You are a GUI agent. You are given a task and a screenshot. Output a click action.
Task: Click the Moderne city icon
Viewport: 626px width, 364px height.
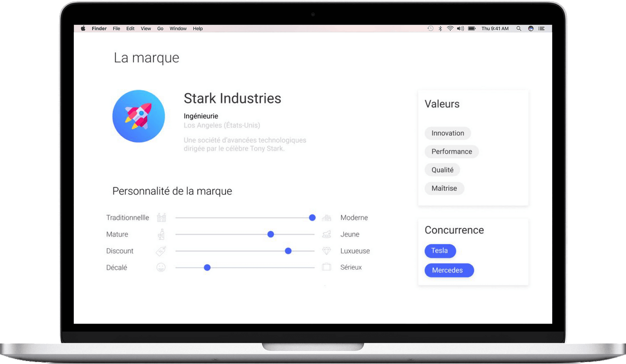point(326,218)
